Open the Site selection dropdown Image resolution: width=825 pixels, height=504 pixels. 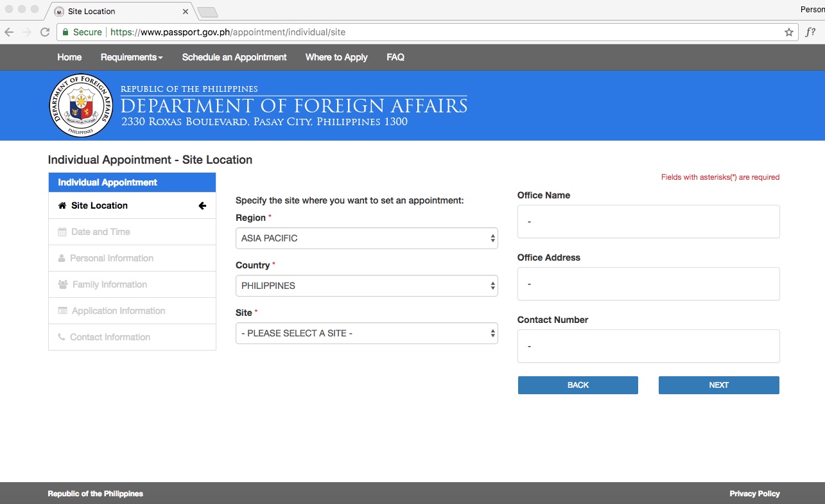366,333
